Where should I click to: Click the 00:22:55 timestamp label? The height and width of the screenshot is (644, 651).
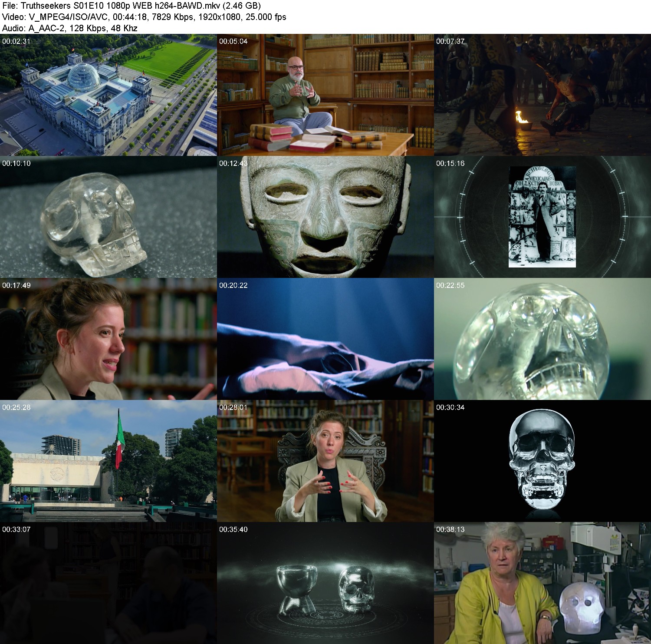coord(450,285)
